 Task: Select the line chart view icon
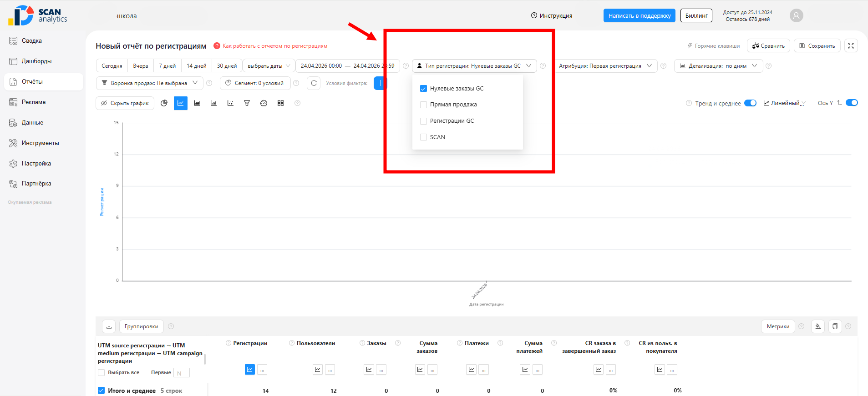181,103
